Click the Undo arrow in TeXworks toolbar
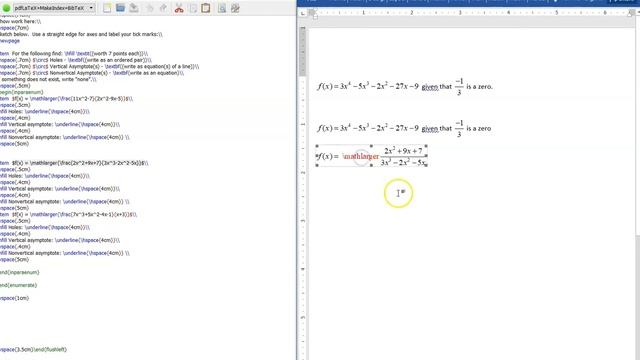Screen dimensions: 640x360 pyautogui.click(x=149, y=8)
